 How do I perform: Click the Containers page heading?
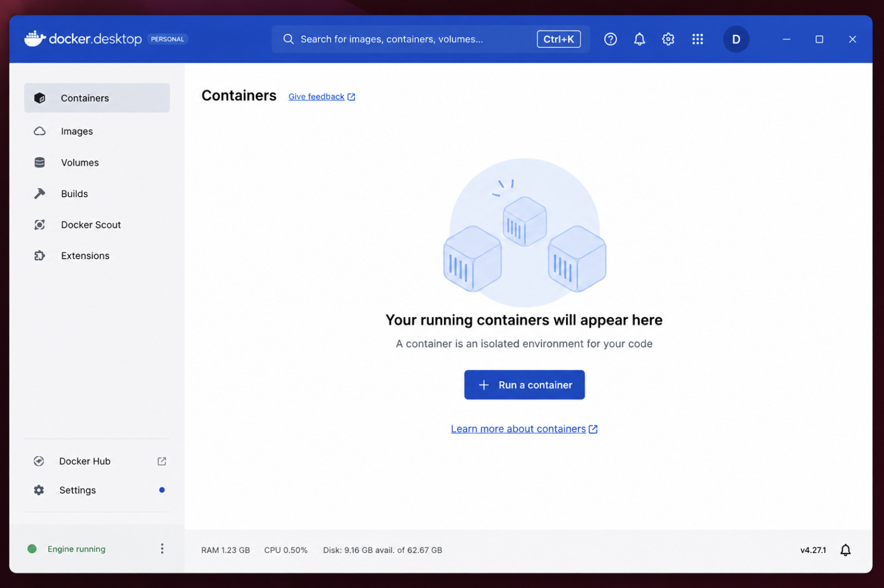239,96
